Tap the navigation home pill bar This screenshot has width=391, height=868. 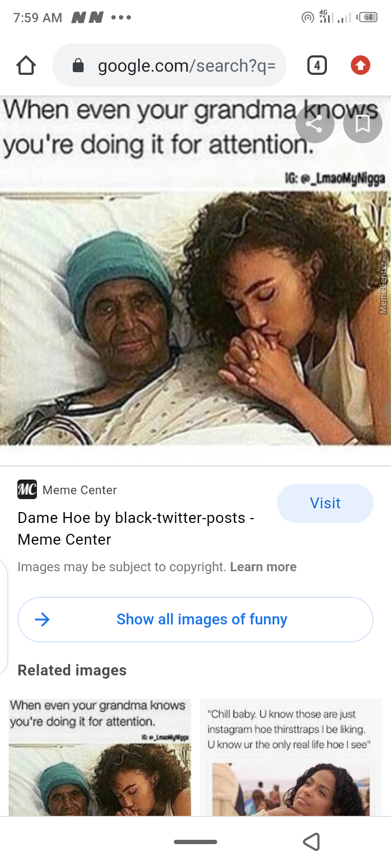pyautogui.click(x=195, y=842)
